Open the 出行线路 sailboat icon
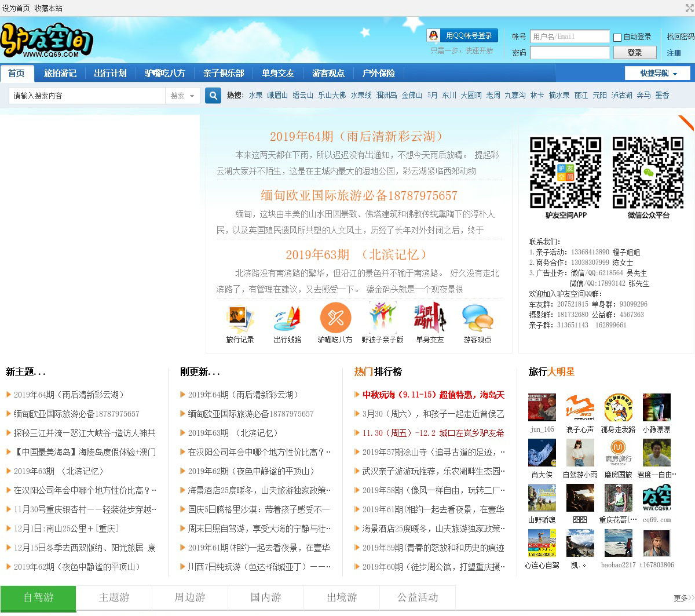 pyautogui.click(x=287, y=318)
